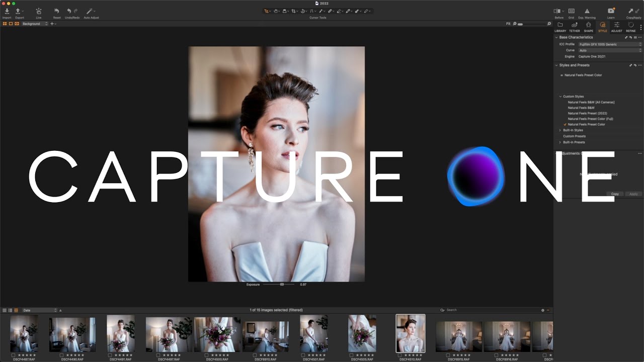Image resolution: width=644 pixels, height=362 pixels.
Task: Open the browser filter settings gear
Action: tap(543, 310)
